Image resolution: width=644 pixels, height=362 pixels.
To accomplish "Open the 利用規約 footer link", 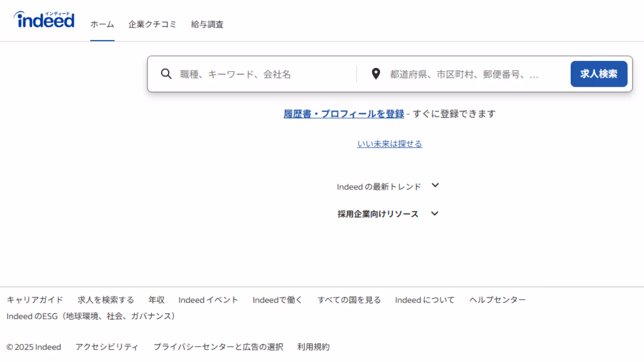I will [x=314, y=347].
